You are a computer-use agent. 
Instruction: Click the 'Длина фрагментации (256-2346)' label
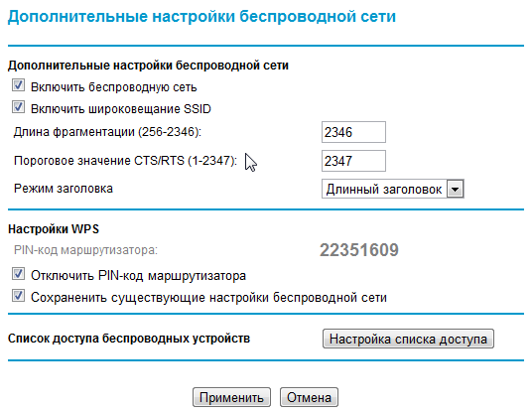[x=107, y=132]
